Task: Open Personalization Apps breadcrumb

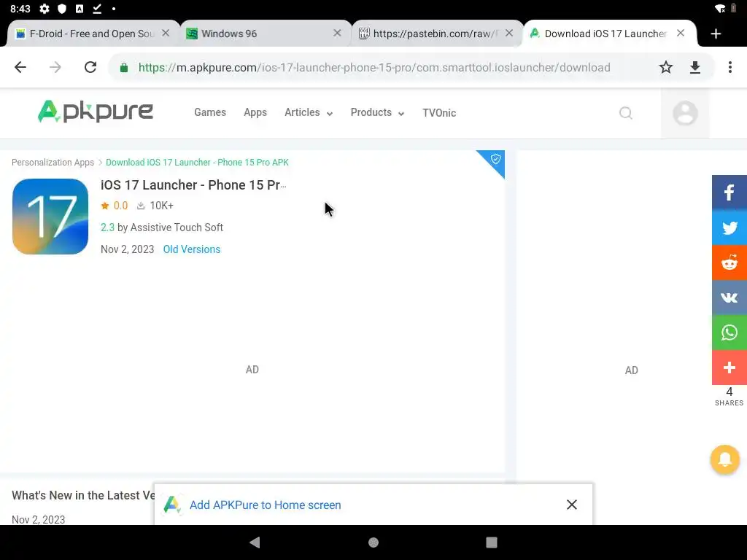Action: coord(53,163)
